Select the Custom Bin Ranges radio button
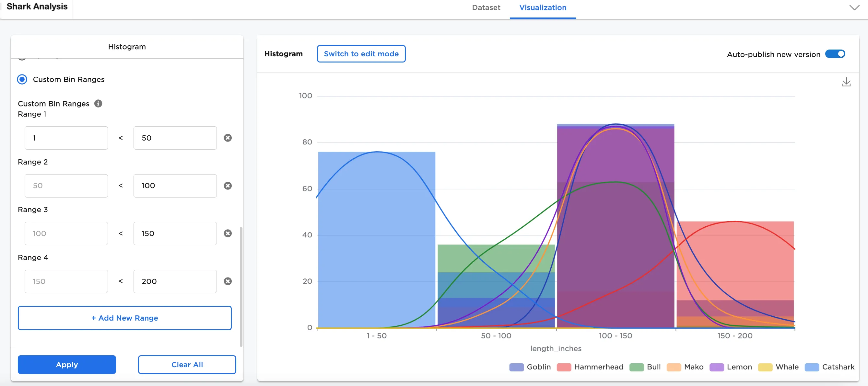Screen dimensions: 868x386 [22, 79]
